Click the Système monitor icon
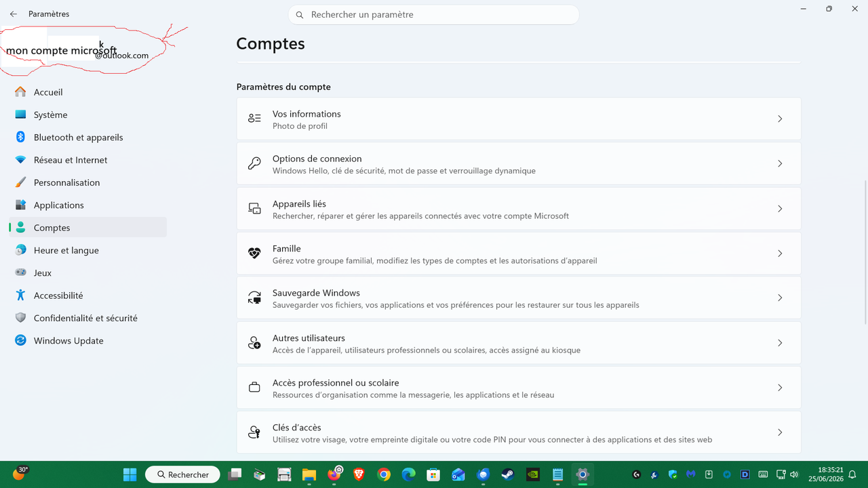868x488 pixels. pyautogui.click(x=20, y=115)
